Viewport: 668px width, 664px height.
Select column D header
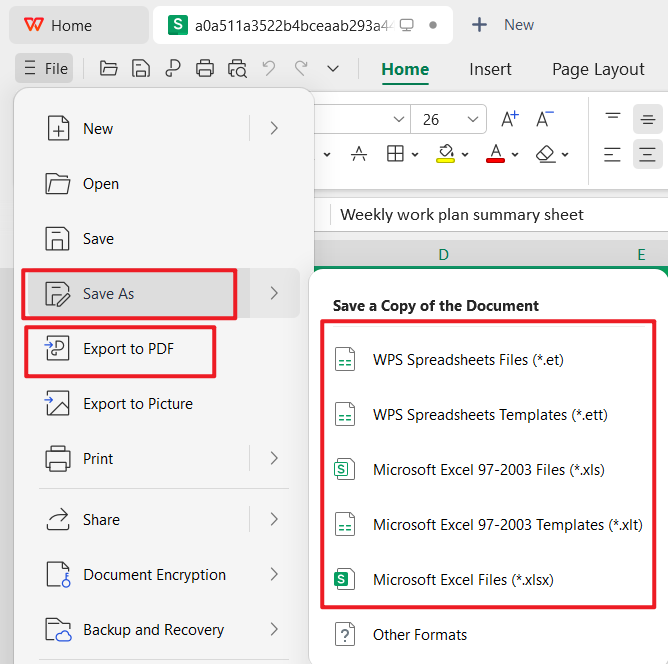click(x=443, y=255)
